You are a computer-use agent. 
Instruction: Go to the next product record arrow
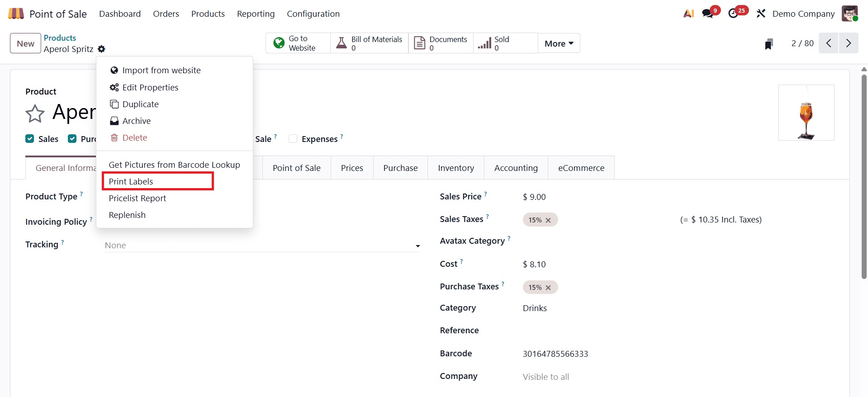(x=849, y=43)
